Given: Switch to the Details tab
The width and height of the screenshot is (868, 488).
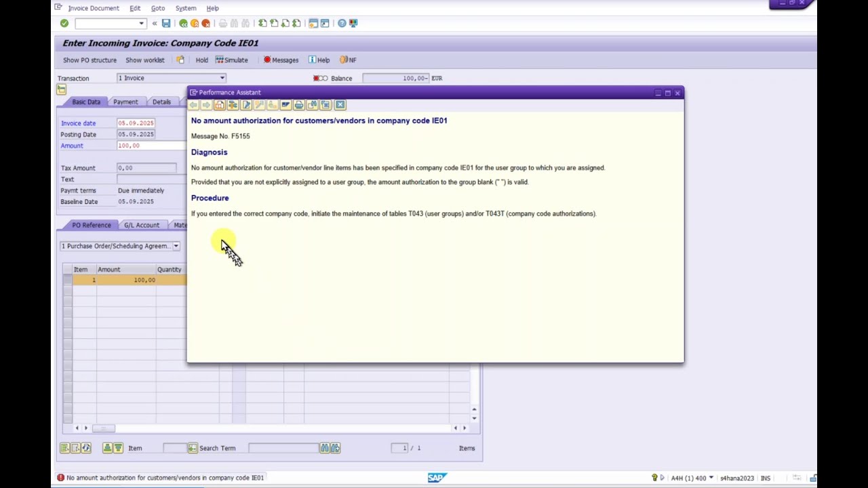Looking at the screenshot, I should pos(161,102).
